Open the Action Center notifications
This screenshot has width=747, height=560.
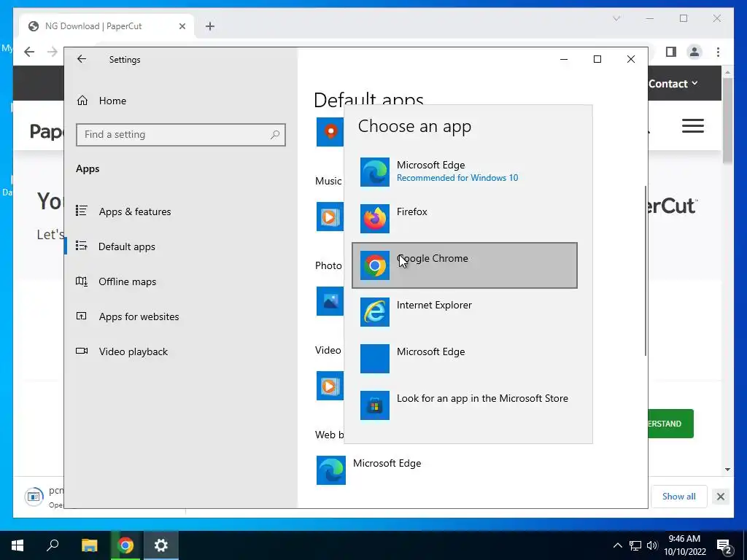(724, 547)
